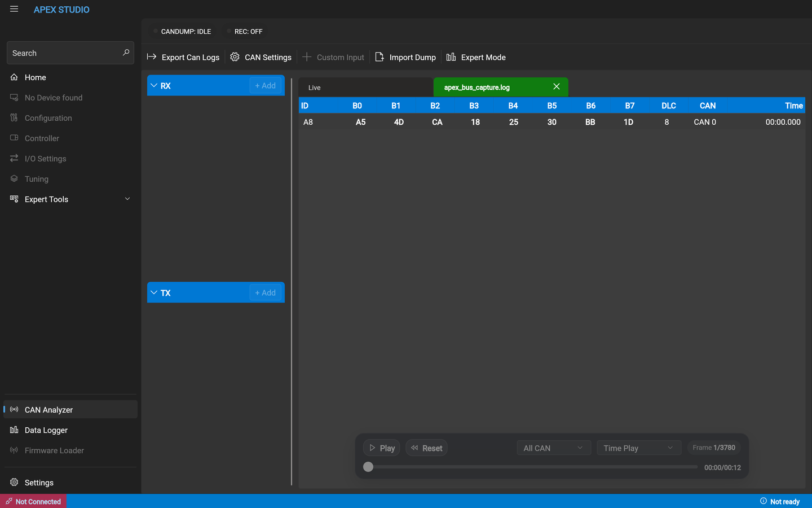Click the Settings gear icon in sidebar
The width and height of the screenshot is (812, 508).
point(14,483)
